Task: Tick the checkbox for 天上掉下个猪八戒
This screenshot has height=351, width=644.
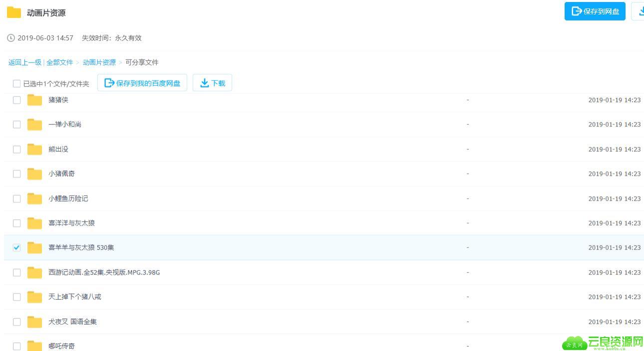Action: tap(16, 297)
